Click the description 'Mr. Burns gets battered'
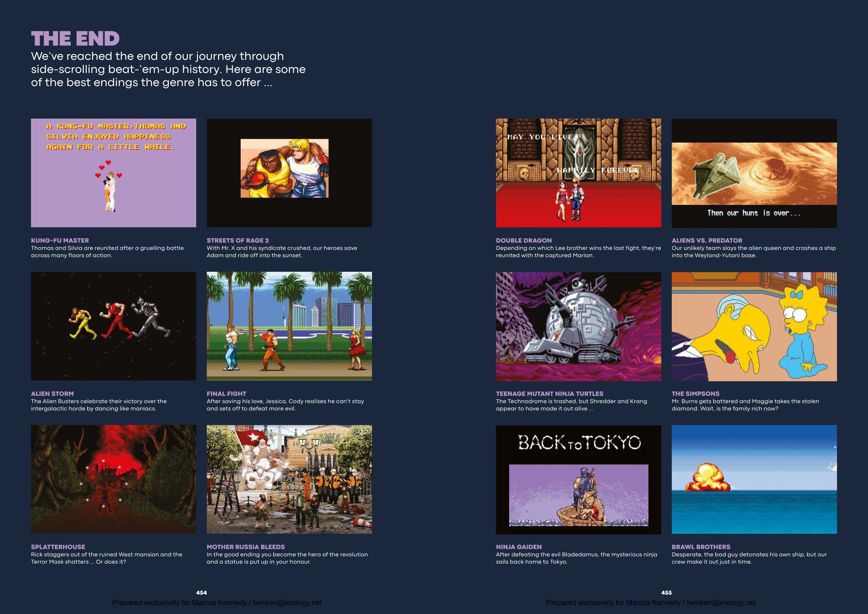 (x=745, y=405)
